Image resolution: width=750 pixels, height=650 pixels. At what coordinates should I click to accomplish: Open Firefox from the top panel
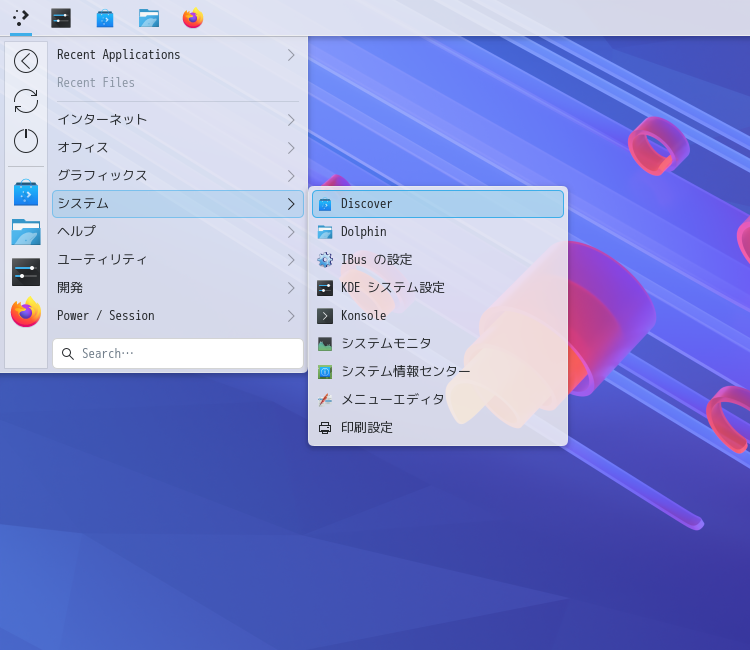[x=193, y=18]
